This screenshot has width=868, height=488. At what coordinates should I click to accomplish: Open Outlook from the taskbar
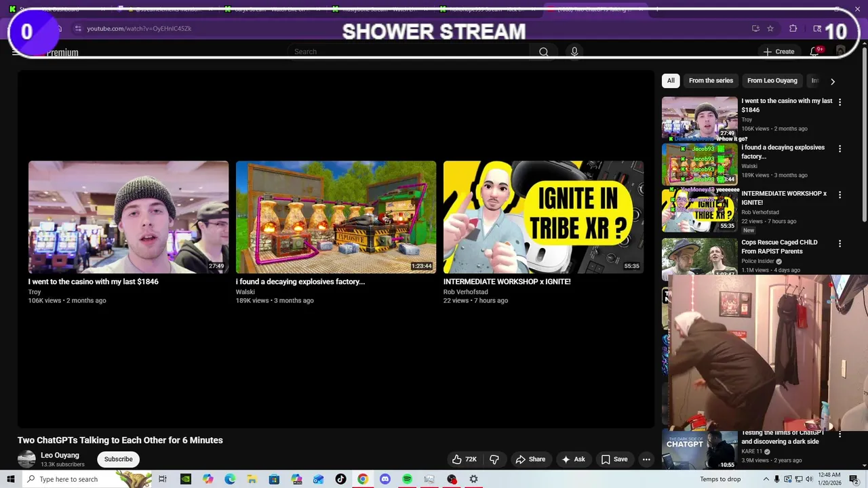tap(318, 479)
